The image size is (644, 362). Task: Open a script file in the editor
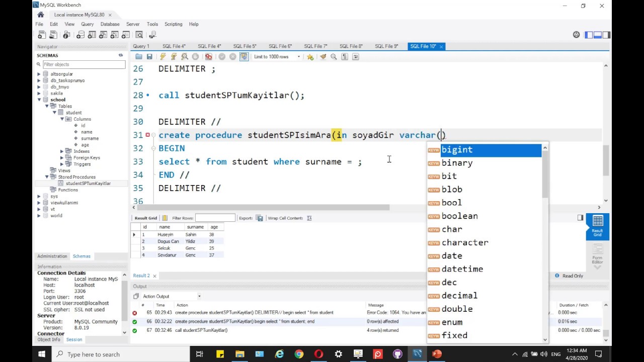pyautogui.click(x=139, y=57)
